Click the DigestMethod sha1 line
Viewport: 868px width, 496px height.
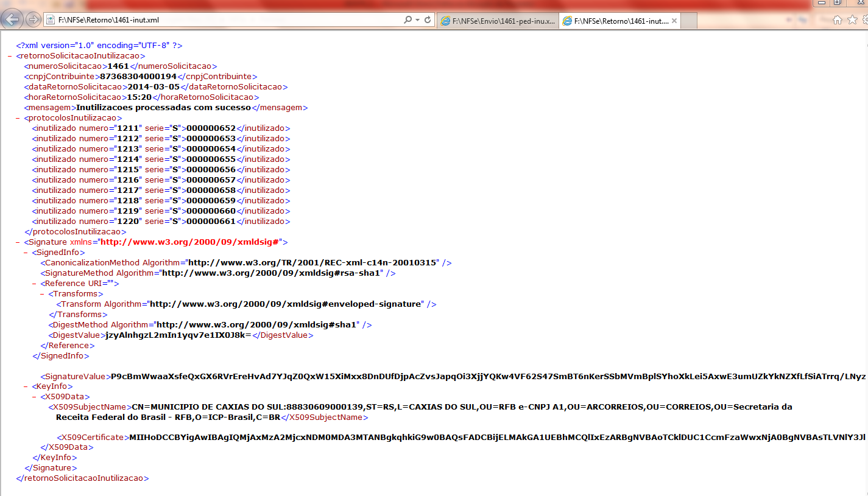(x=210, y=325)
